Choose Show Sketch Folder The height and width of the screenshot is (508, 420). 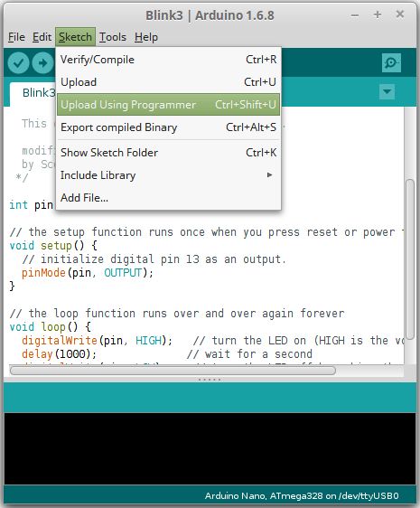pos(168,152)
